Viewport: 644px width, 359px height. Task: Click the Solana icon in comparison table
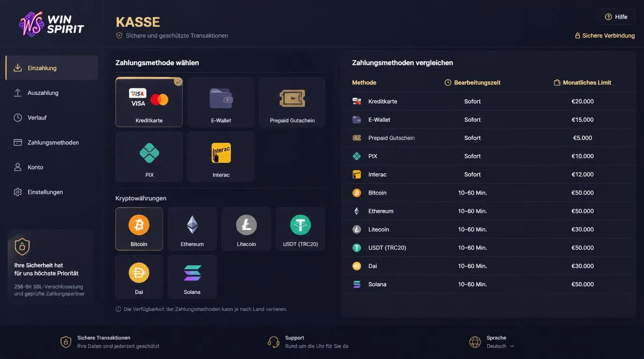(x=357, y=284)
